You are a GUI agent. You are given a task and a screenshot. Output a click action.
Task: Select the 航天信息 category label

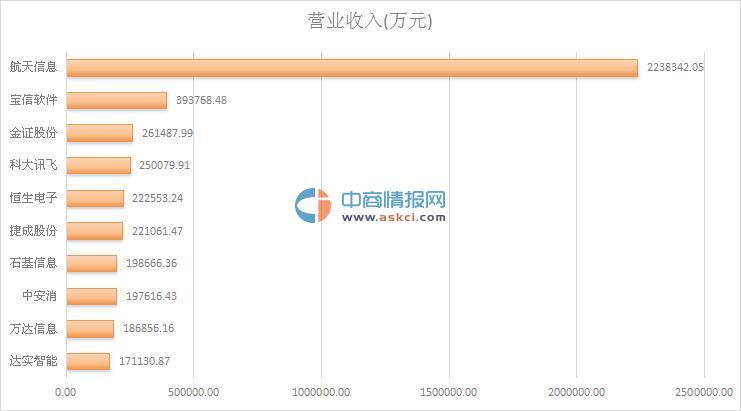point(33,67)
